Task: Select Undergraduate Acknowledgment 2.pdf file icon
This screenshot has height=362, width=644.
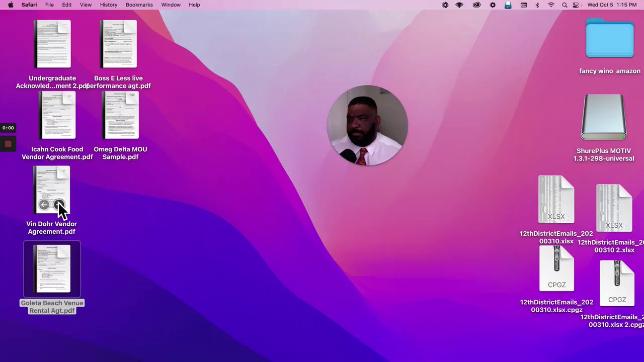Action: click(x=52, y=44)
